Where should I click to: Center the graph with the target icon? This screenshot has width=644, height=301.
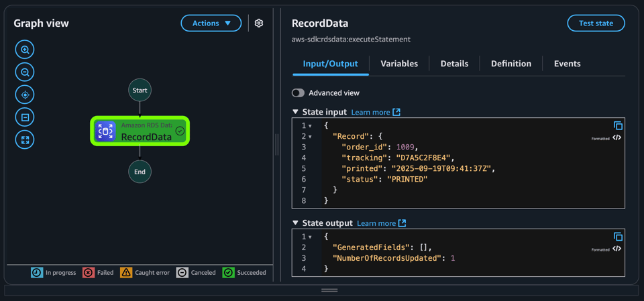(x=25, y=95)
